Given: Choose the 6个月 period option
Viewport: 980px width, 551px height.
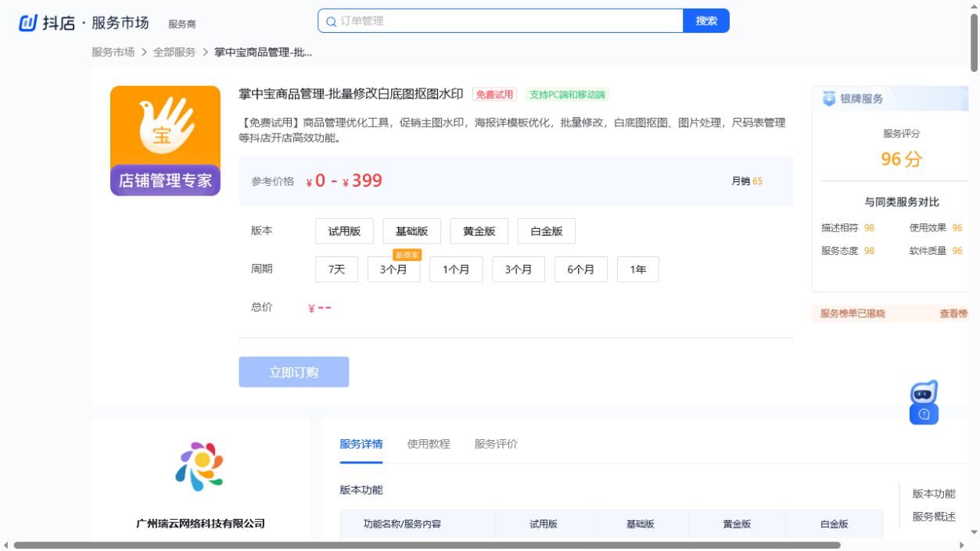Looking at the screenshot, I should tap(580, 269).
